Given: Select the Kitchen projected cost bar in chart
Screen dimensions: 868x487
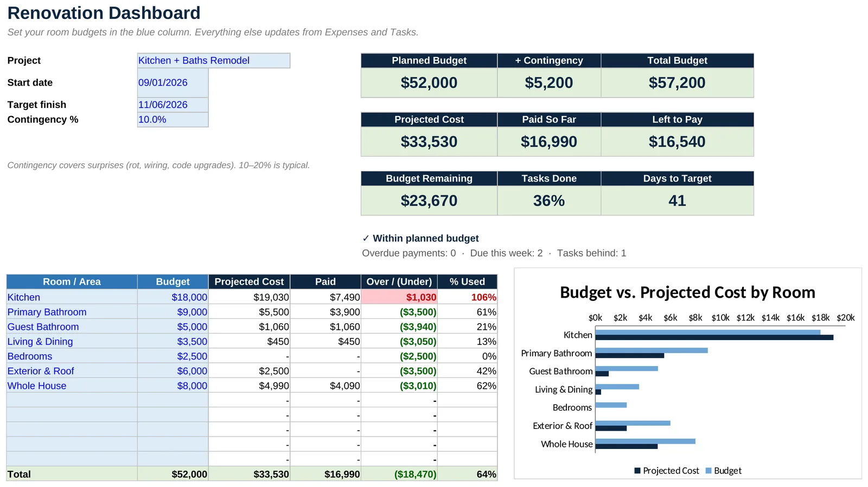Looking at the screenshot, I should 714,338.
